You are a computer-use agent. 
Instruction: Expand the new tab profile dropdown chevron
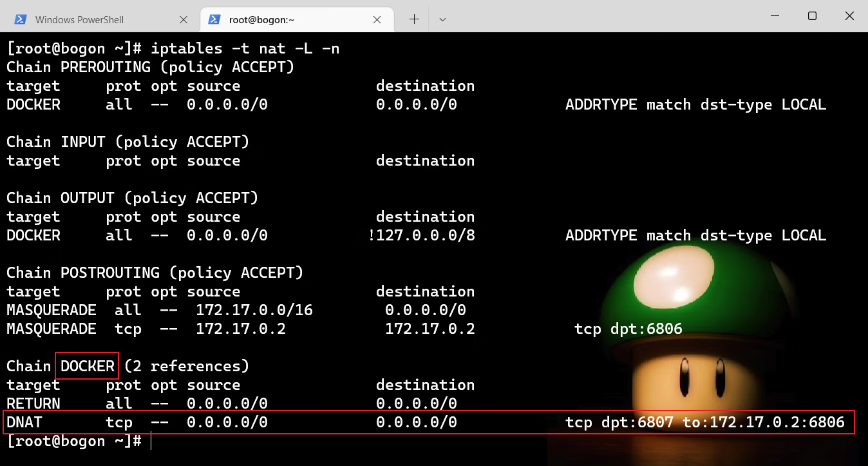pyautogui.click(x=442, y=19)
